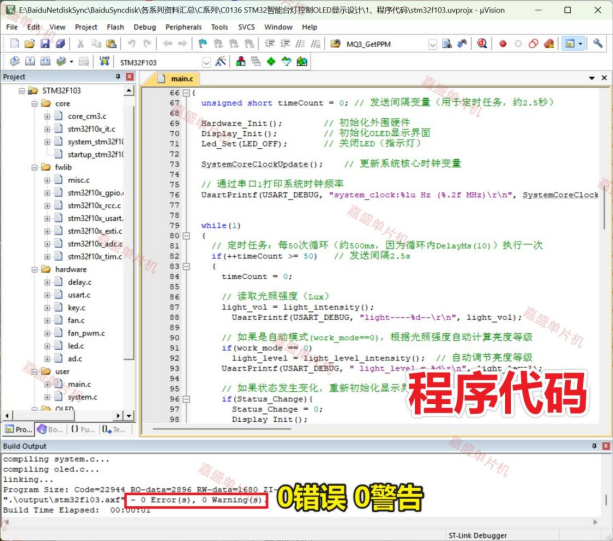Indent the selected lines
The image size is (613, 541).
point(269,43)
